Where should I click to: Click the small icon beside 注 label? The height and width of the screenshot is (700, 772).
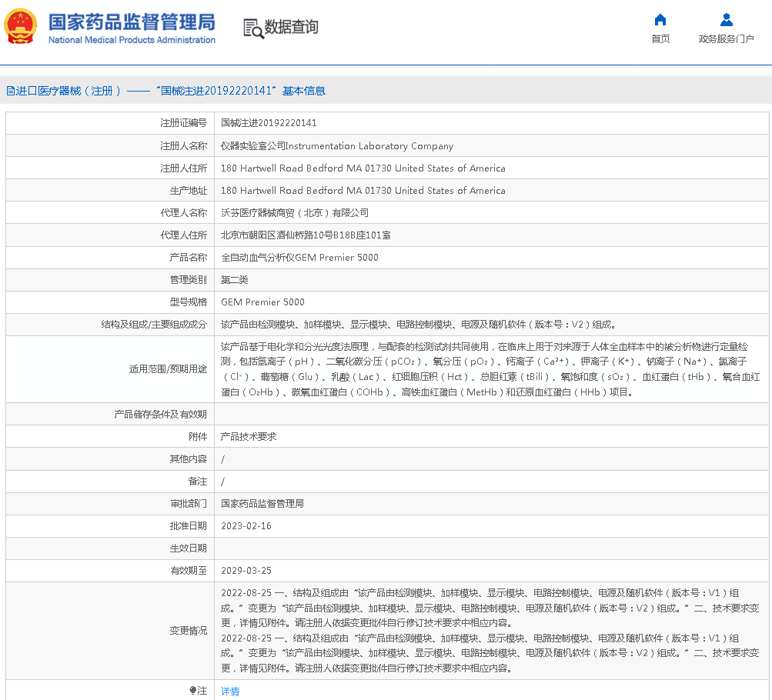point(192,691)
